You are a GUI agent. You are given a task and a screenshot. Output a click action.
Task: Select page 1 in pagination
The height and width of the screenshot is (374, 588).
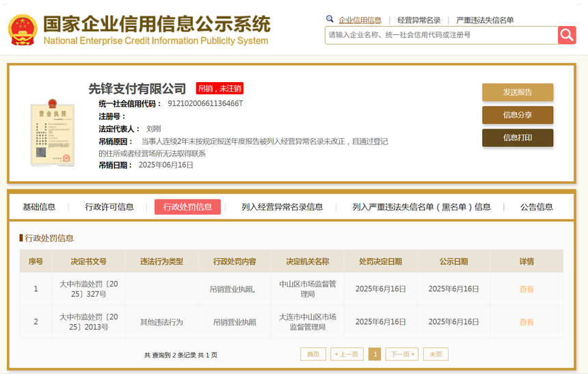pos(375,354)
